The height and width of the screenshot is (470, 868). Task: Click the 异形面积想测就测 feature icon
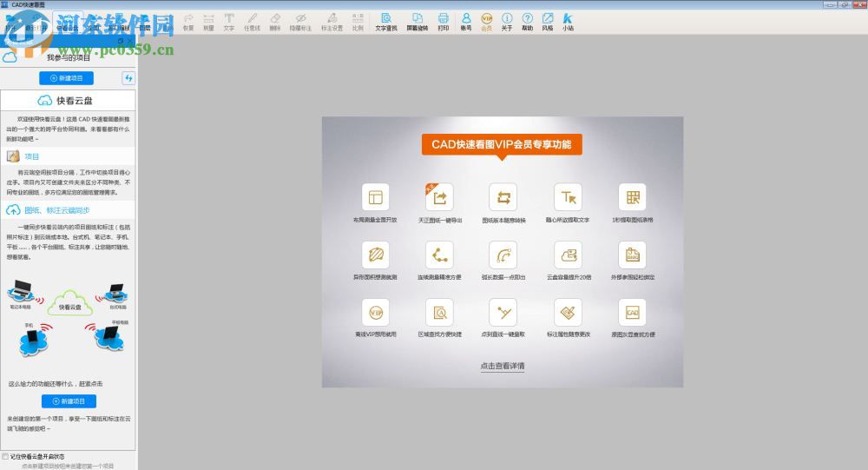(x=375, y=255)
